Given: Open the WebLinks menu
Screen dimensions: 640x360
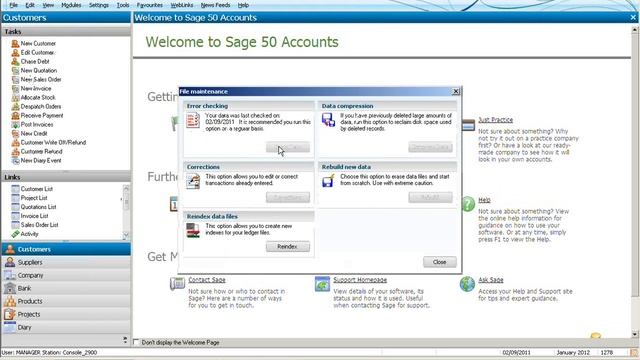Looking at the screenshot, I should (x=182, y=5).
